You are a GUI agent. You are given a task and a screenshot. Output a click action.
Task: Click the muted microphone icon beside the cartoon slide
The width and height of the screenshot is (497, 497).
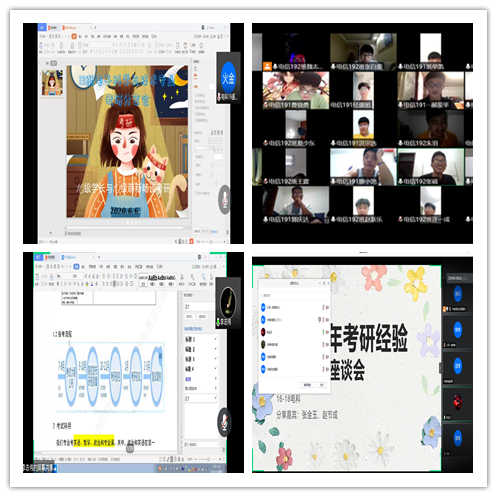coord(225,199)
